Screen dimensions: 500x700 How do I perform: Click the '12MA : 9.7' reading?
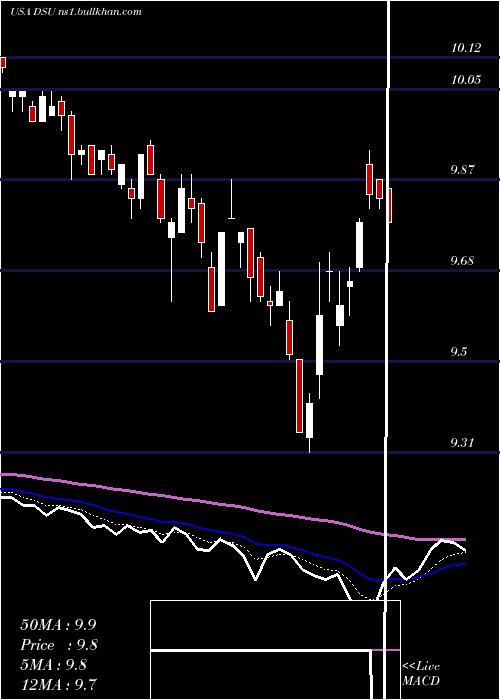point(58,684)
